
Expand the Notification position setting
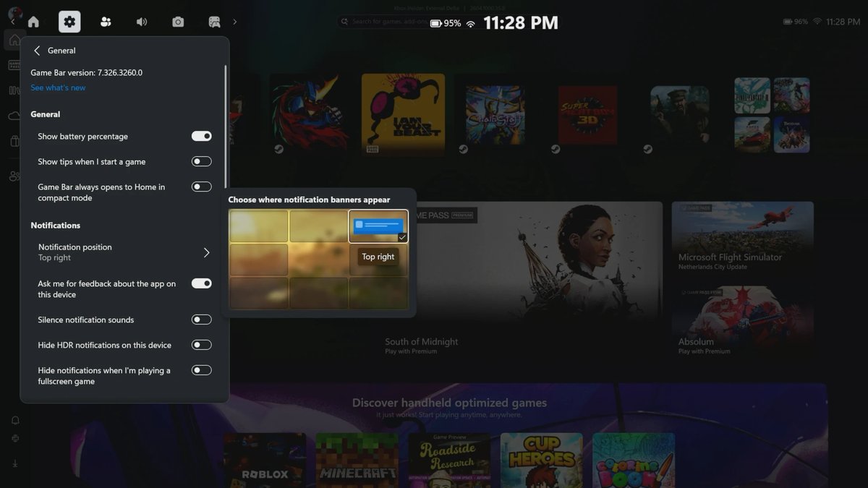[x=206, y=252]
